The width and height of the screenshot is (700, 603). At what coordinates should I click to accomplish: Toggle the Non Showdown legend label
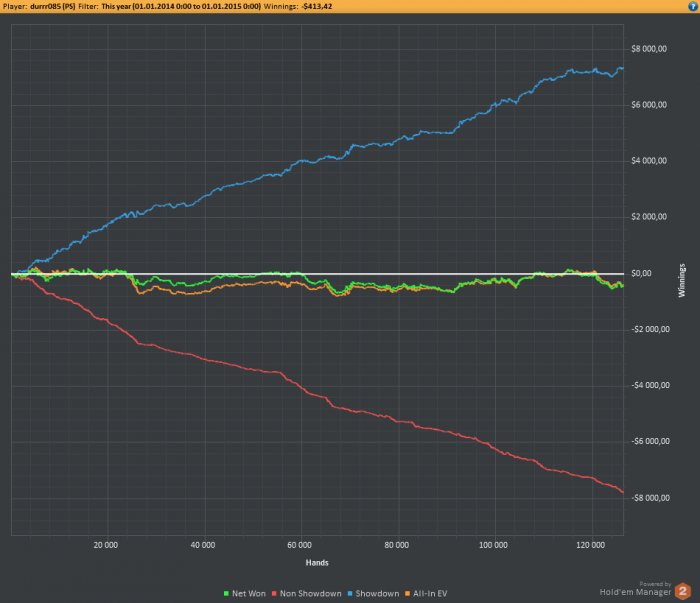[x=310, y=594]
